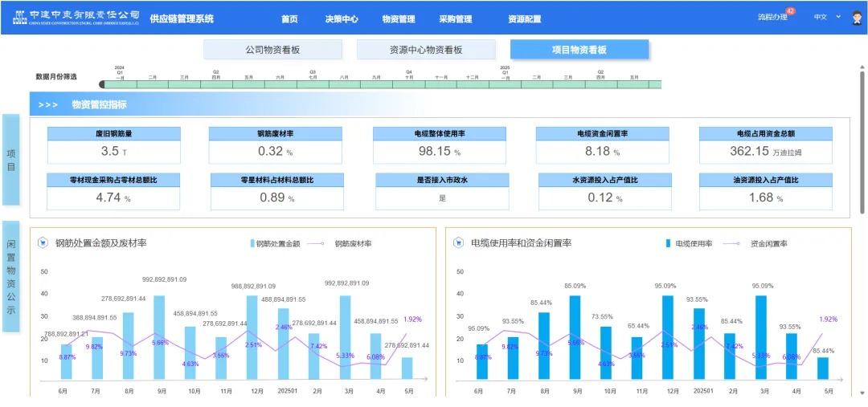Click 零材现金采购占零材总额比 value 4.74 %

pos(113,198)
